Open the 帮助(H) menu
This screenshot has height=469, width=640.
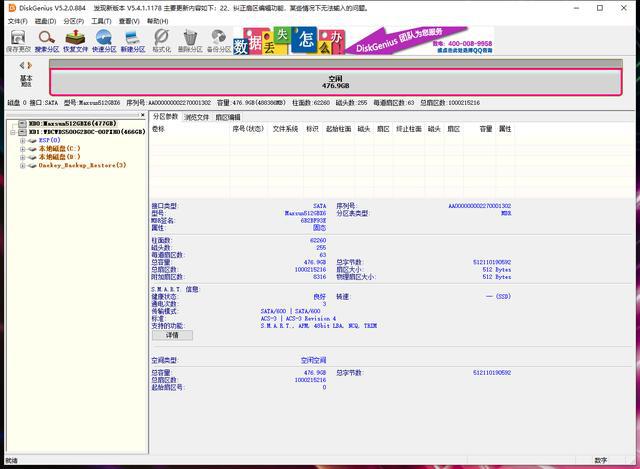(x=158, y=21)
